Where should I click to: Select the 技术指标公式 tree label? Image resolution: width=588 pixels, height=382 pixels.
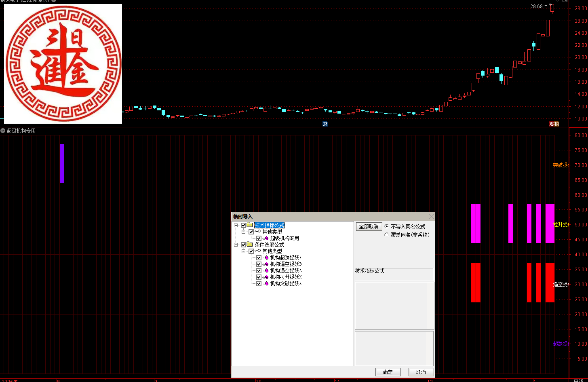pyautogui.click(x=270, y=225)
